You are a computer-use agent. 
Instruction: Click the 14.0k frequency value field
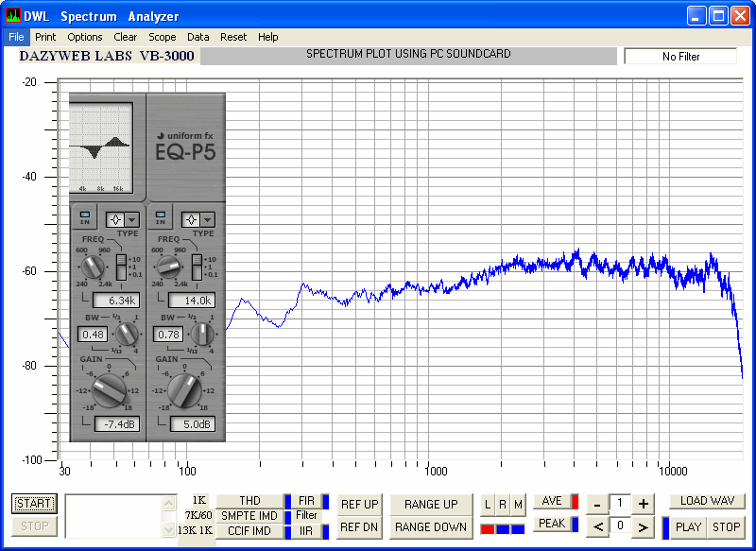(x=192, y=301)
